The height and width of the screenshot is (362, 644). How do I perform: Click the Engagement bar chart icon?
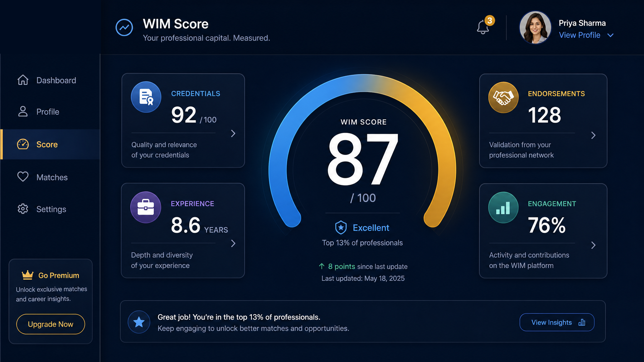[503, 207]
